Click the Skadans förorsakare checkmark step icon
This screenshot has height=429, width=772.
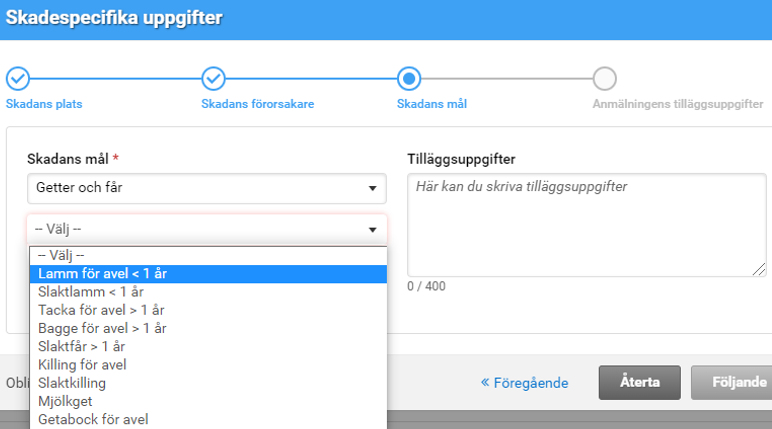(213, 79)
